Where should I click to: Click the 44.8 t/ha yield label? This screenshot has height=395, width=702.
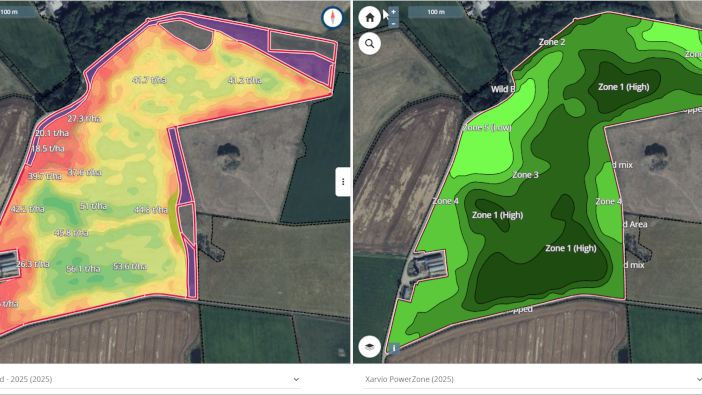point(151,210)
